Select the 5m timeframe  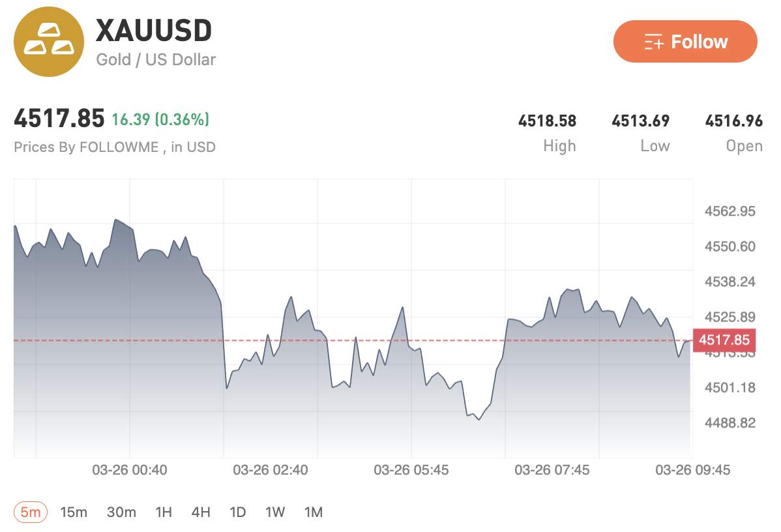[x=30, y=512]
